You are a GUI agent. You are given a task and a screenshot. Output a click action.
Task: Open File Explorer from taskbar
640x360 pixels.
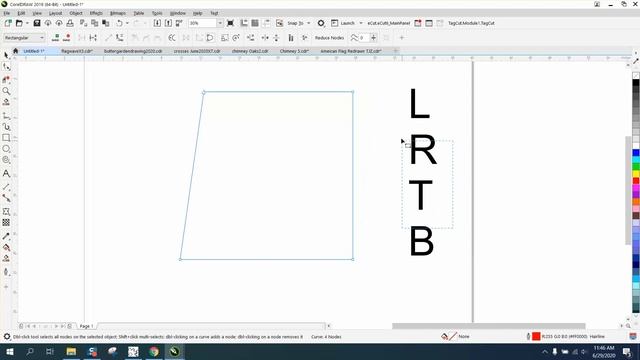pos(71,351)
